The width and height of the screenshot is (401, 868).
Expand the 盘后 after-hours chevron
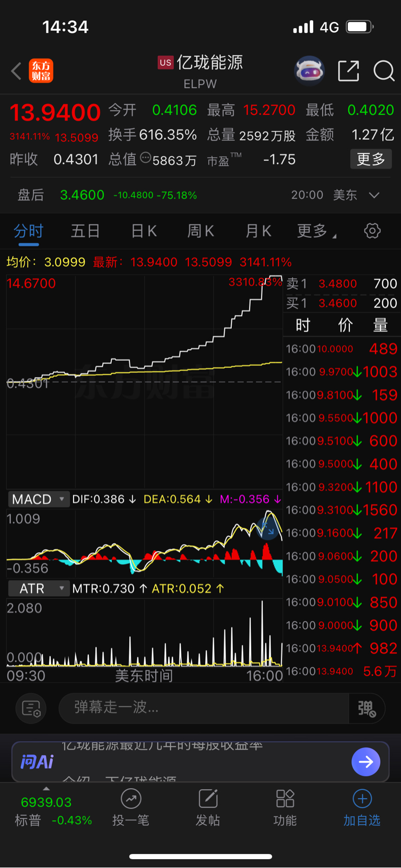pos(374,195)
